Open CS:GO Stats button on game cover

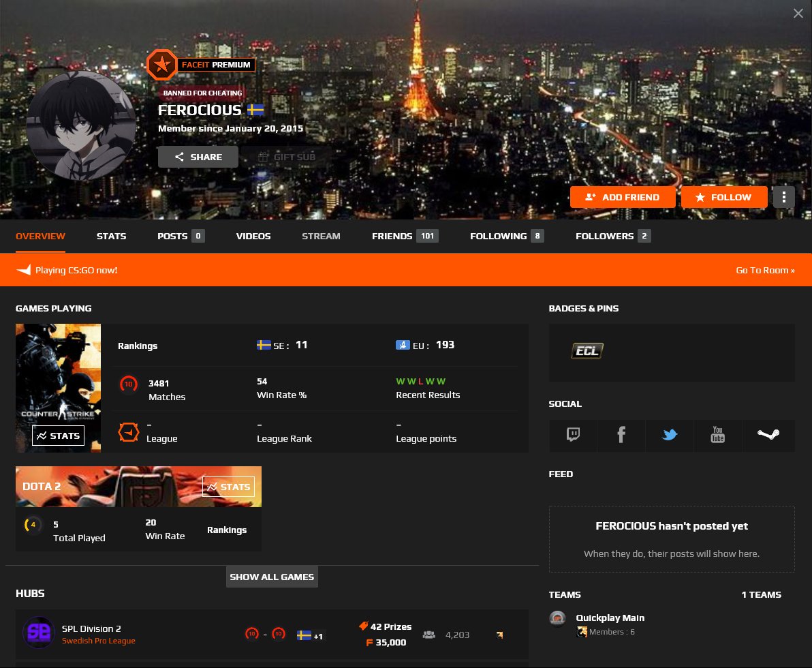coord(59,436)
